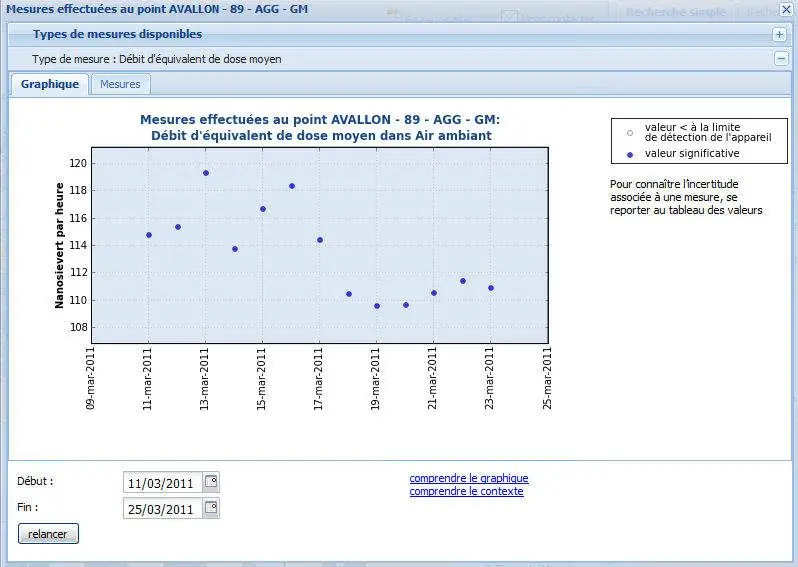
Task: Click the chart title text
Action: pos(321,127)
